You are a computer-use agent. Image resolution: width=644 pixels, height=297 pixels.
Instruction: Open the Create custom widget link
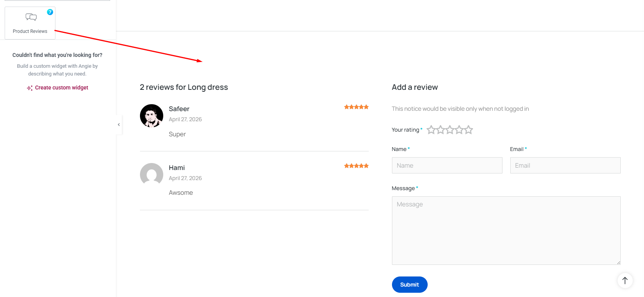tap(61, 88)
